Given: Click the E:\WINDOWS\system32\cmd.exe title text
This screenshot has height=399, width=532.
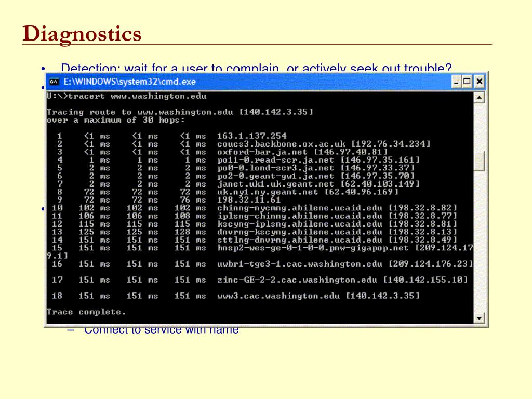Looking at the screenshot, I should [129, 82].
